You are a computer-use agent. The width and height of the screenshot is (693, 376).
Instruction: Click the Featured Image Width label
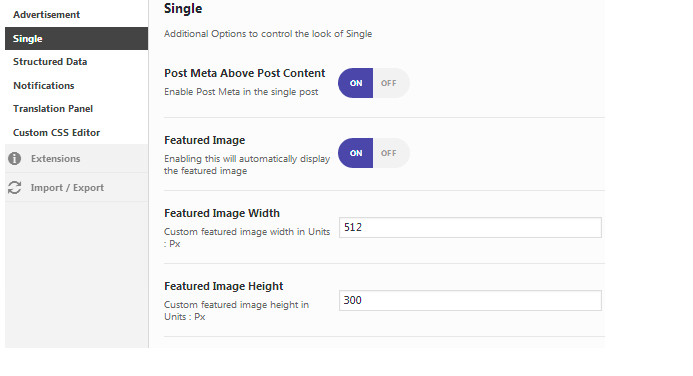click(x=222, y=213)
